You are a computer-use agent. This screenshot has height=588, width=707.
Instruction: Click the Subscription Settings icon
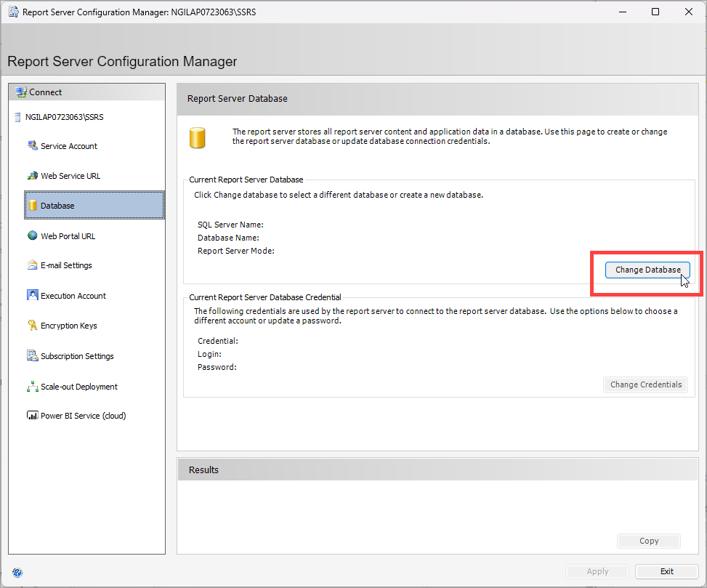[33, 355]
